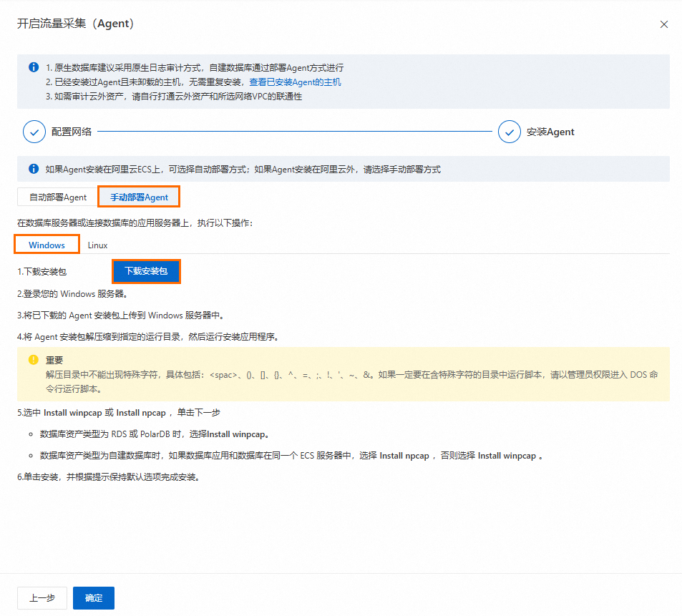The image size is (682, 616).
Task: Click the info icon beside ECS deployment hint
Action: pos(34,169)
